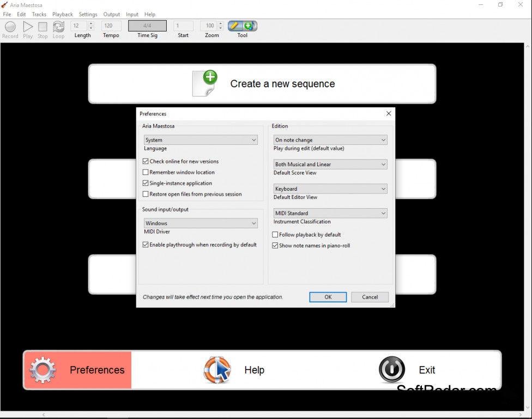Click the Exit label in the bottom bar
This screenshot has width=532, height=419.
[x=427, y=370]
